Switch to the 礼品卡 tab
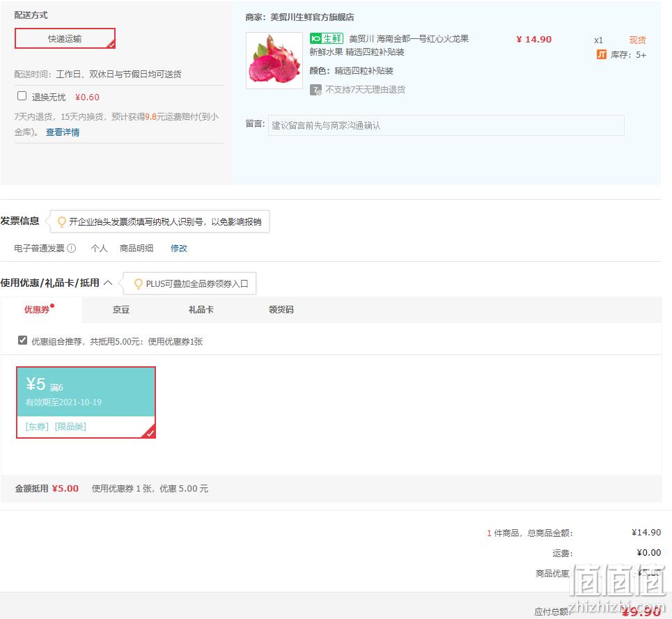Screen dimensions: 672x619 201,309
